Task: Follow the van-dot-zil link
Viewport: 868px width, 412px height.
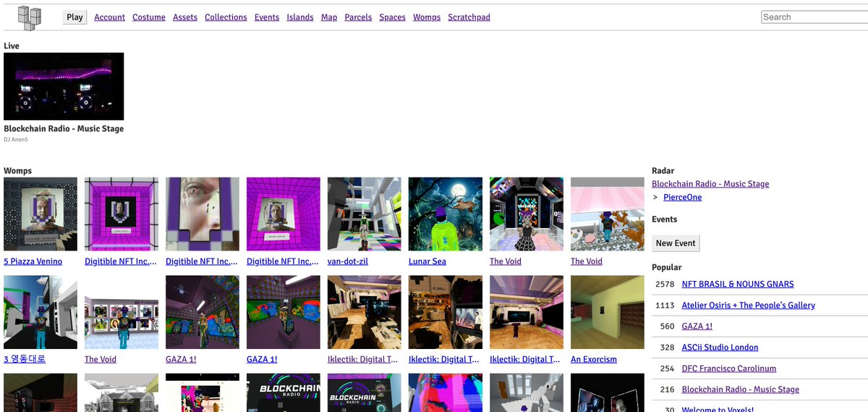Action: click(x=348, y=261)
